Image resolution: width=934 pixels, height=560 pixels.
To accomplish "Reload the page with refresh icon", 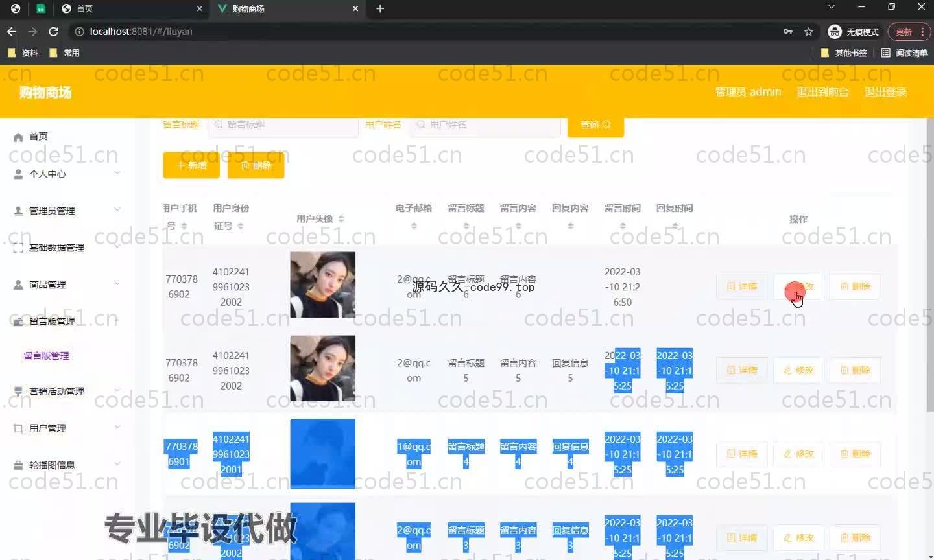I will coord(53,31).
